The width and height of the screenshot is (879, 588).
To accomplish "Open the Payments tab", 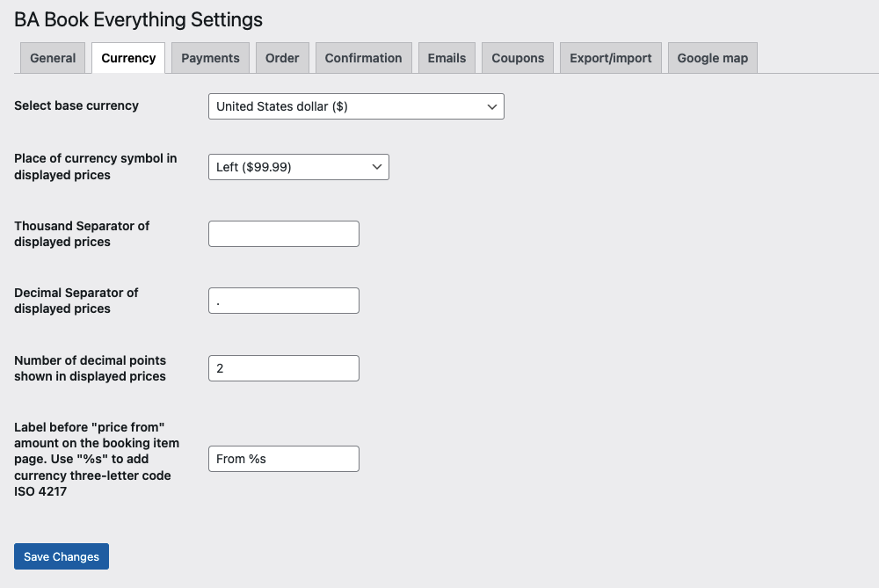I will coord(210,58).
